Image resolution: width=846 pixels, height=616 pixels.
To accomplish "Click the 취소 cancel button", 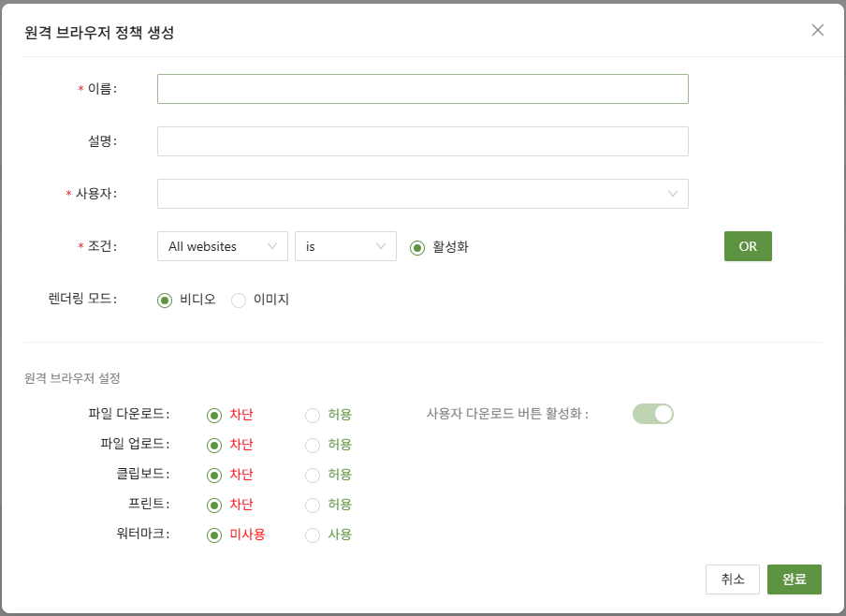I will pos(732,579).
